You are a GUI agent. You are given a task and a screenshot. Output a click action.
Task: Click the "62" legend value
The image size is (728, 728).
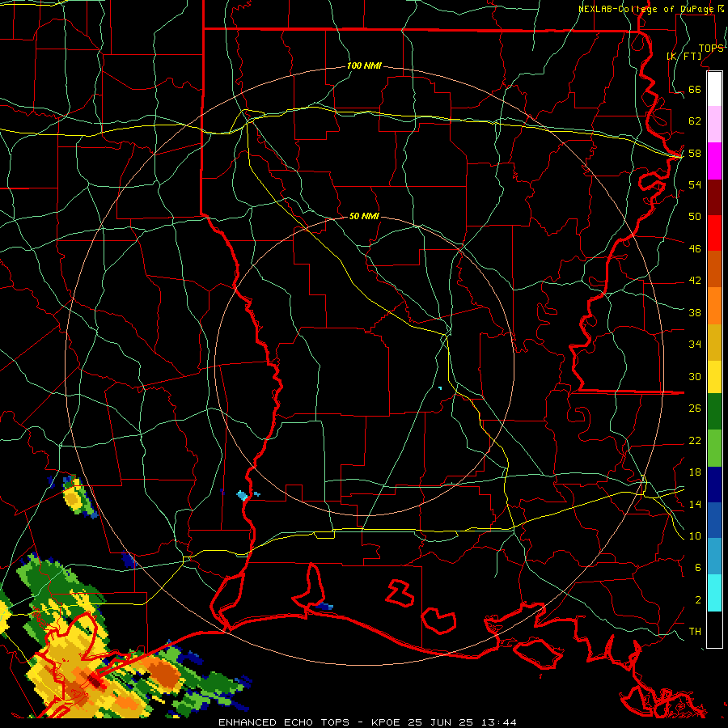click(x=695, y=121)
